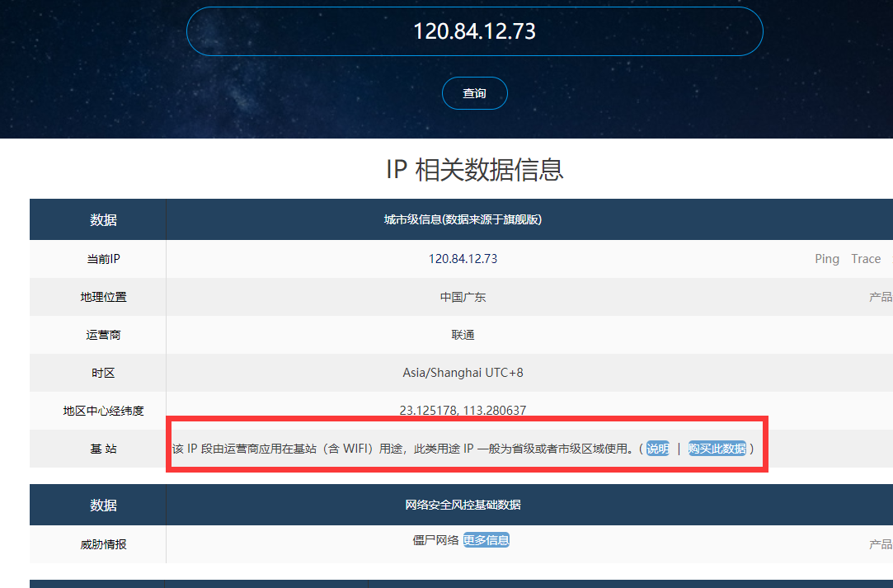
Task: Click the 当前IP row label
Action: [x=103, y=259]
